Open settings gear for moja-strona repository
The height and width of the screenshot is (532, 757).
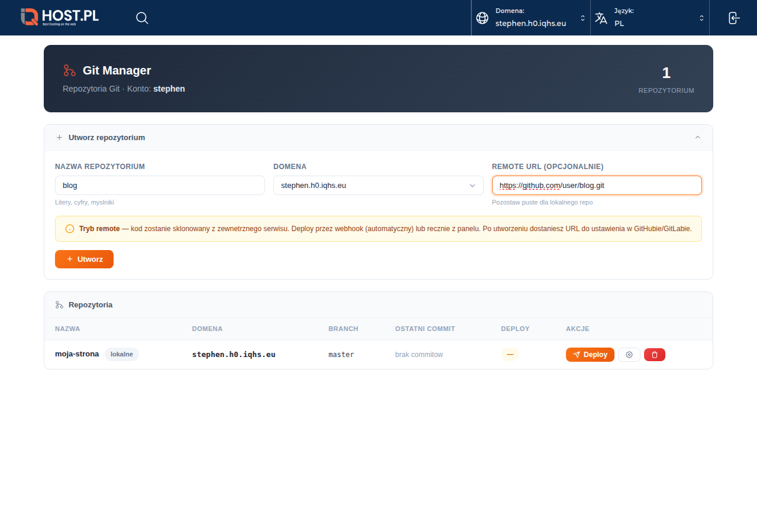click(x=629, y=355)
